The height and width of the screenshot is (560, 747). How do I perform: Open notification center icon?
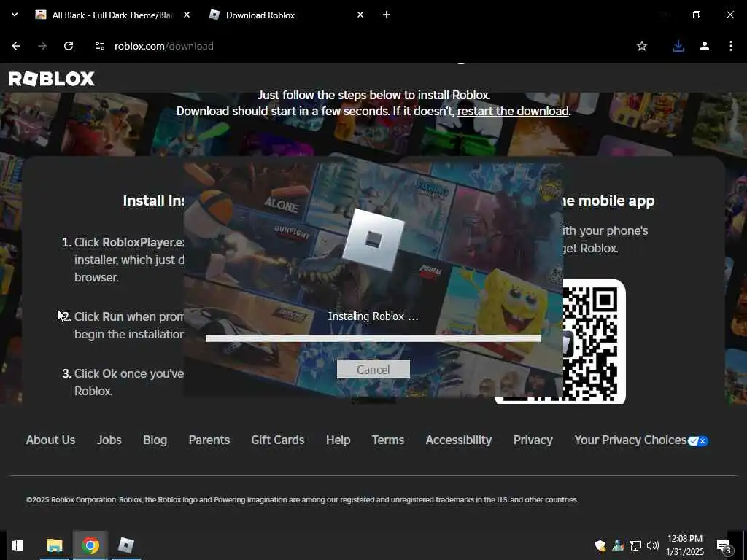[x=724, y=545]
